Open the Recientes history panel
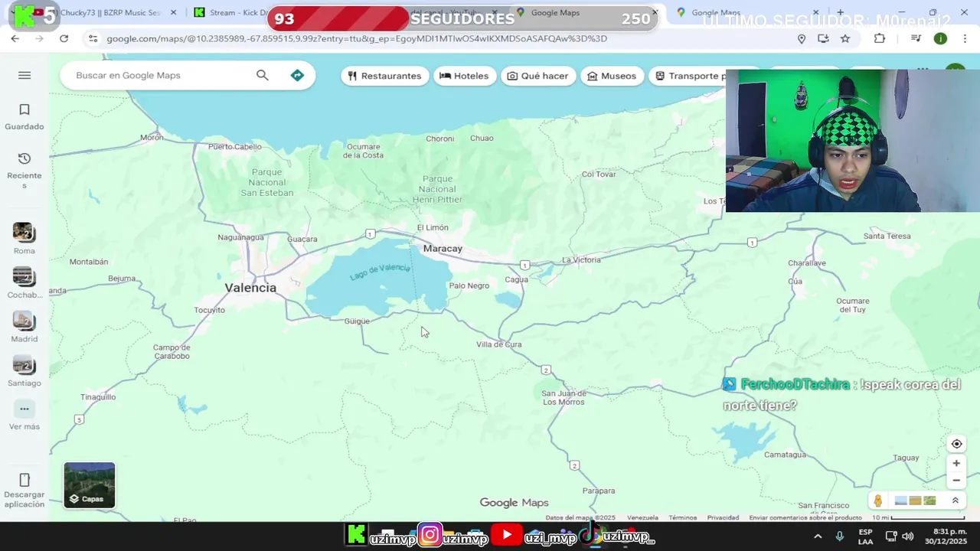This screenshot has height=551, width=980. [24, 171]
